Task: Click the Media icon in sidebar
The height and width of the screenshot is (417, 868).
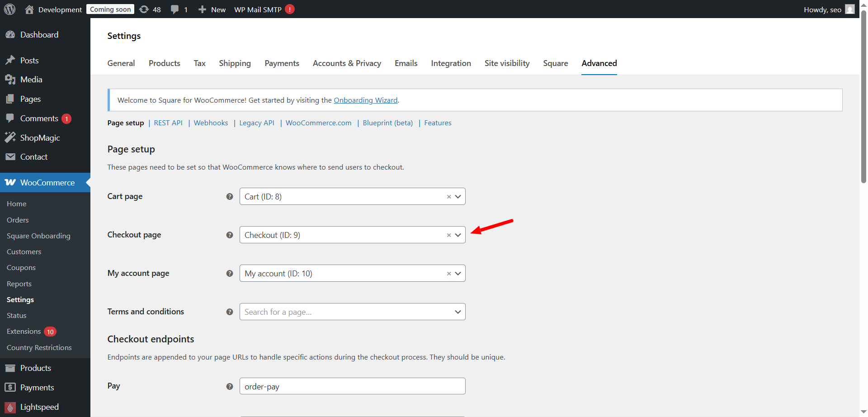Action: click(x=10, y=80)
